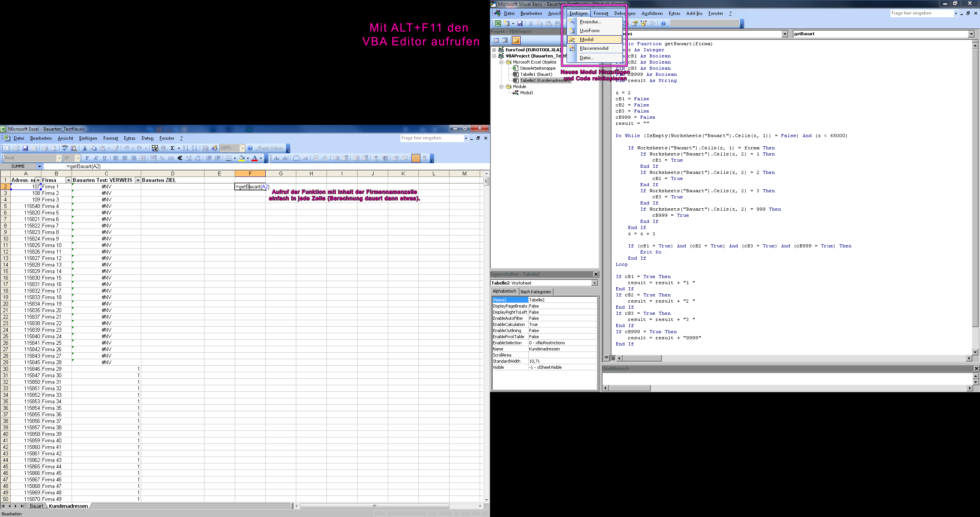This screenshot has height=517, width=980.
Task: Open the getBauart procedure dropdown
Action: click(x=971, y=34)
